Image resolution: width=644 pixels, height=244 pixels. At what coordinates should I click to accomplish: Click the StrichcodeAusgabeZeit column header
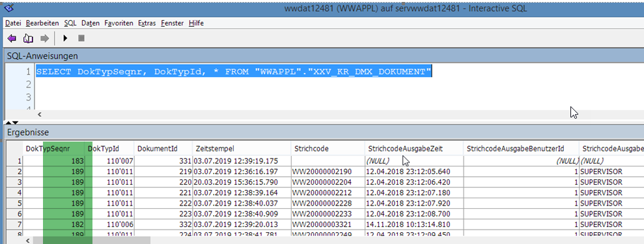coord(414,148)
